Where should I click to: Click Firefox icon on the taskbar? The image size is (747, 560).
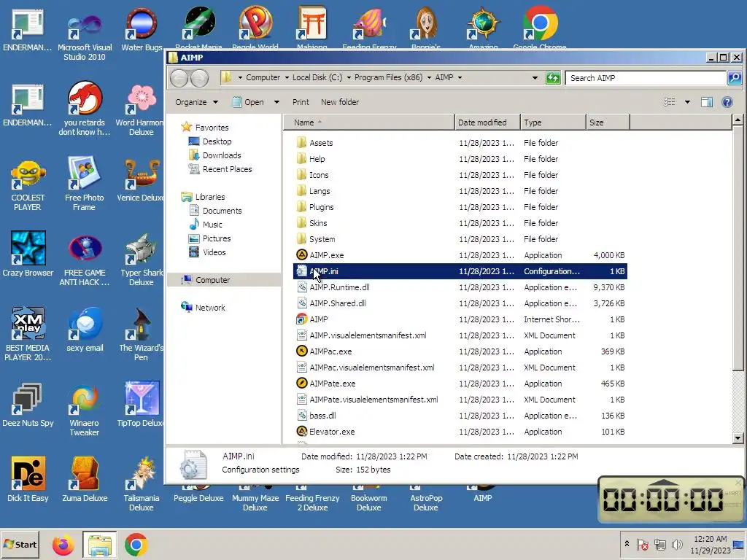pyautogui.click(x=63, y=545)
